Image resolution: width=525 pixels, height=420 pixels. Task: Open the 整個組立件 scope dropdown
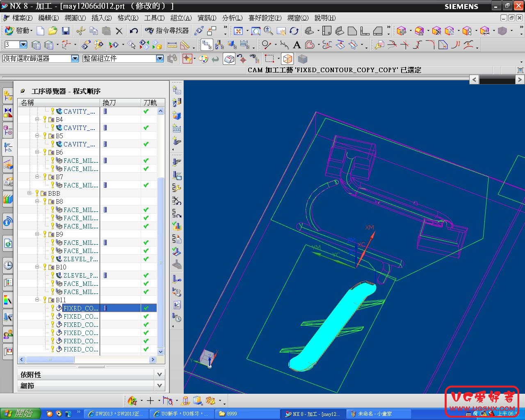point(160,59)
